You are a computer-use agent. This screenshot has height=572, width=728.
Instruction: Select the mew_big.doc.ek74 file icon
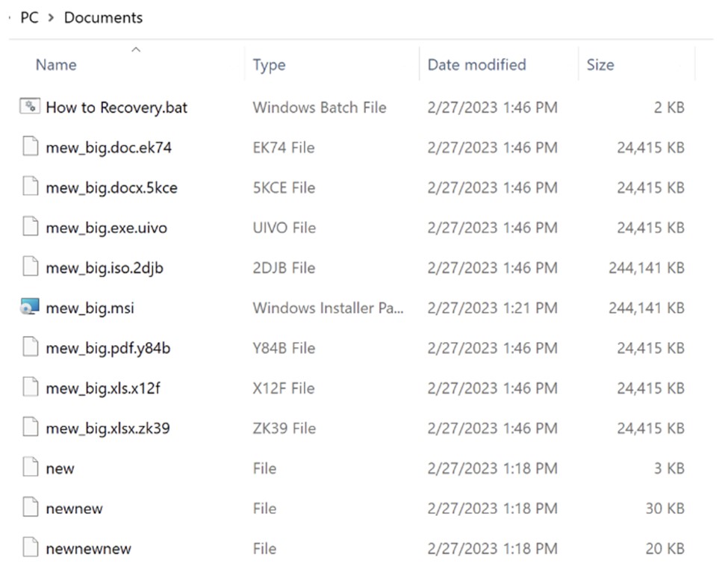[30, 147]
